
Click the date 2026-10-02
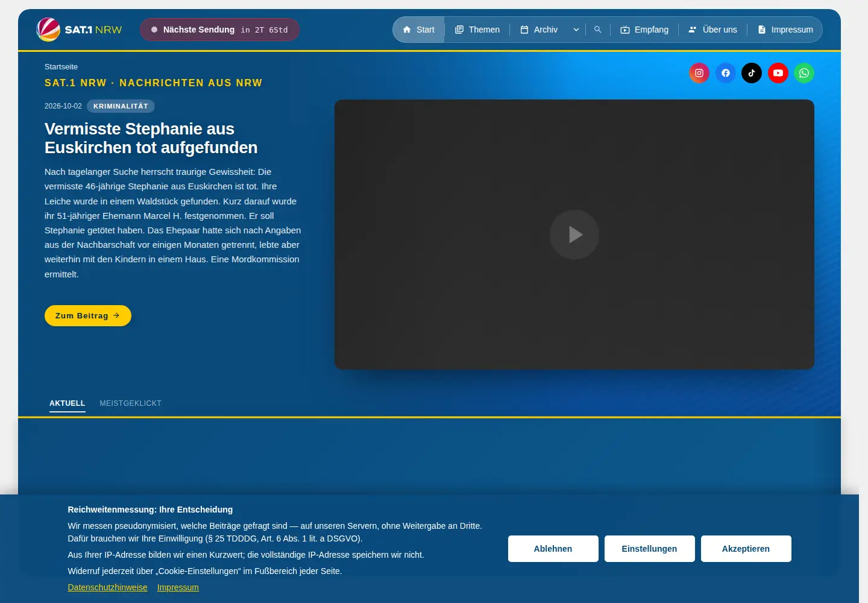pyautogui.click(x=63, y=106)
